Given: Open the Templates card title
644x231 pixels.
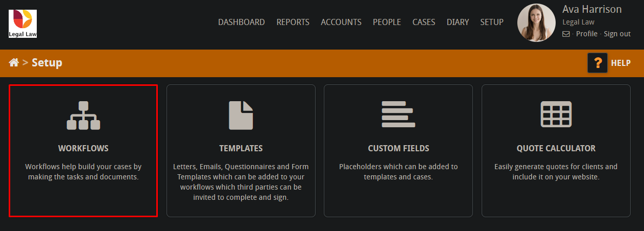Looking at the screenshot, I should click(x=241, y=148).
